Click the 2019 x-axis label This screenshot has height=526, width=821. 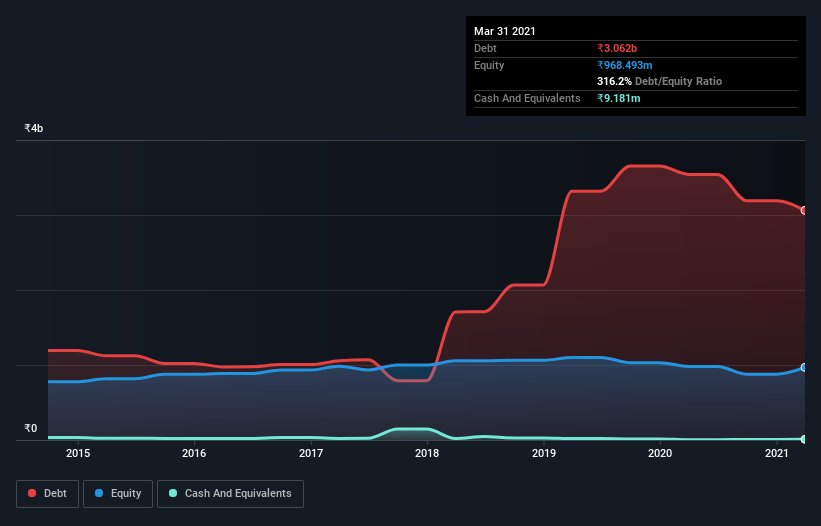(544, 453)
